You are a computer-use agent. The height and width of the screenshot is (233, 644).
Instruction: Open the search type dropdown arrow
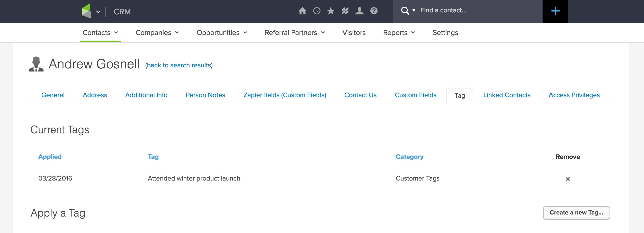click(x=414, y=10)
